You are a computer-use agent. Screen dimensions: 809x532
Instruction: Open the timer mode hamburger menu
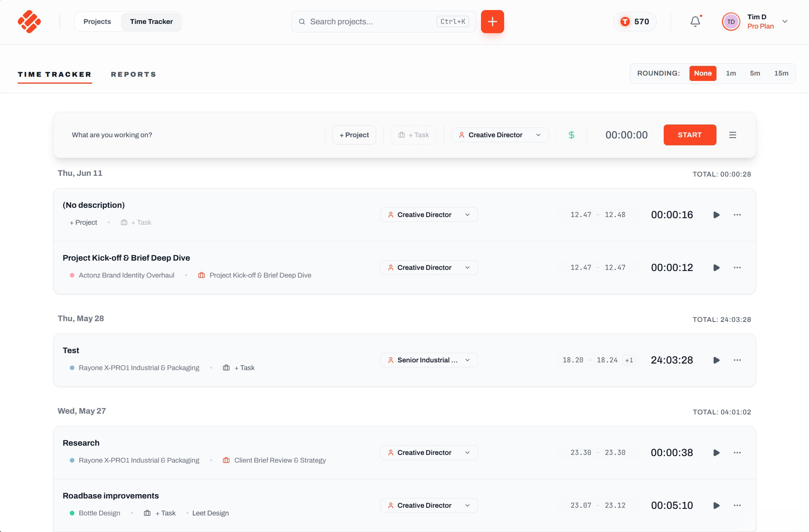733,135
